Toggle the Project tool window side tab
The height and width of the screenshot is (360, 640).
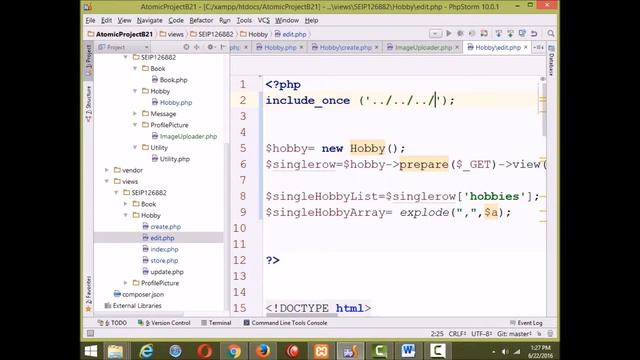pos(89,60)
